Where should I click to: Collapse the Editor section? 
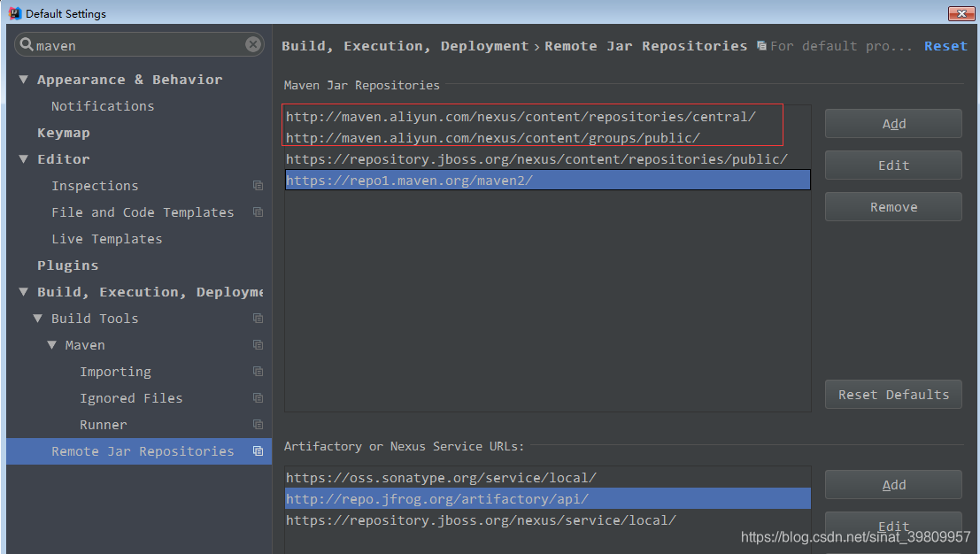[24, 159]
